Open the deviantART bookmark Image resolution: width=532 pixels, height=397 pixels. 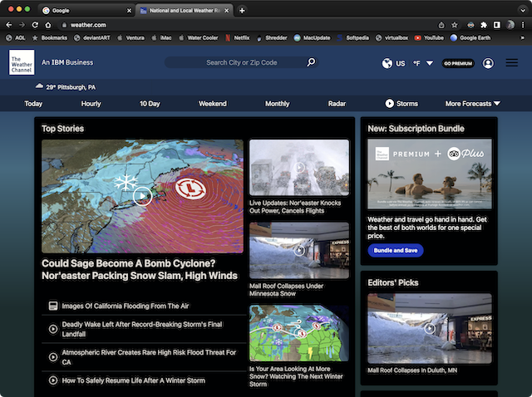92,38
